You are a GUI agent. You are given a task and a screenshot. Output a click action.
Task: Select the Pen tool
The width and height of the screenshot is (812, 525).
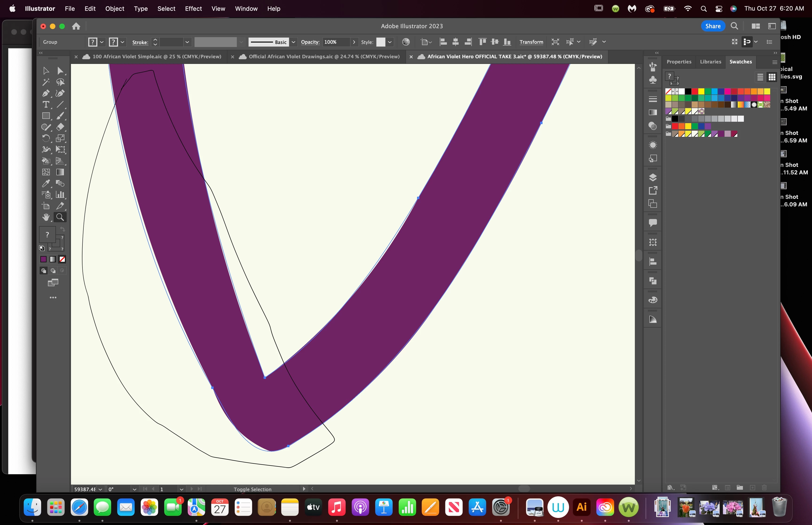pos(46,93)
